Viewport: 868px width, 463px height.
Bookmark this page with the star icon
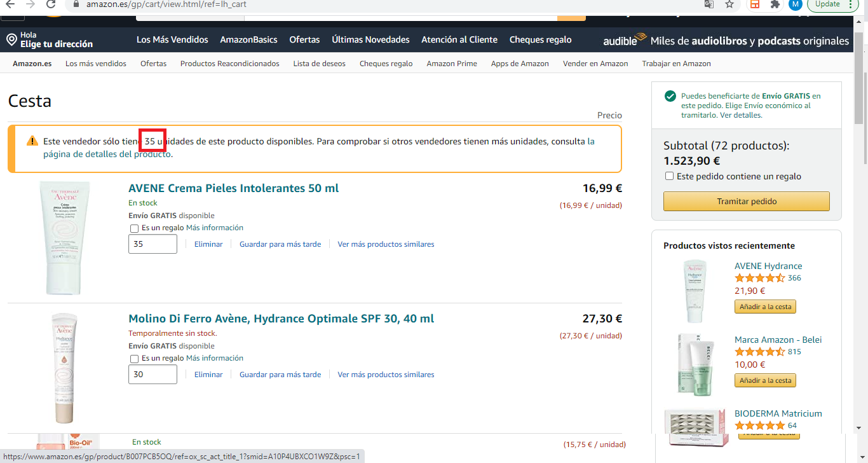pyautogui.click(x=729, y=4)
